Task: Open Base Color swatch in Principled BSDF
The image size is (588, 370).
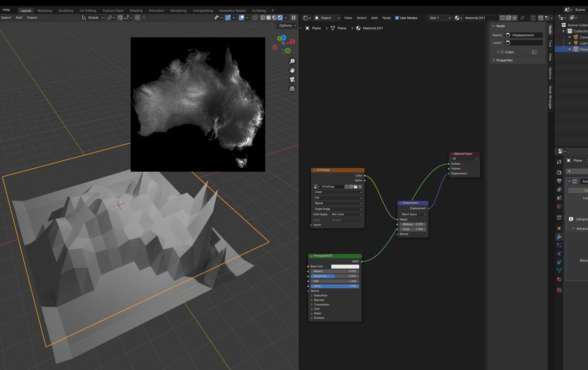Action: (x=345, y=266)
